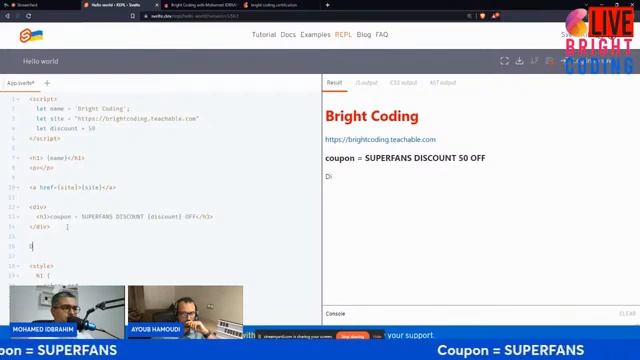This screenshot has height=360, width=640.
Task: Open the Docs page
Action: coord(288,35)
